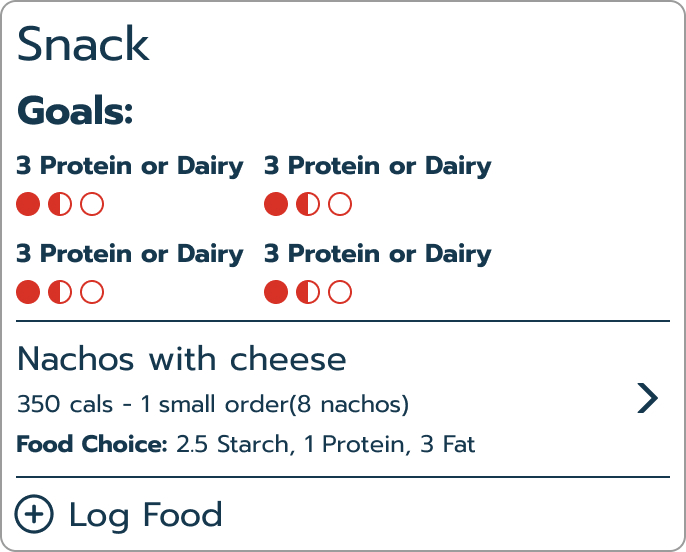This screenshot has width=686, height=552.
Task: Tap the empty circle in bottom-left goal
Action: pyautogui.click(x=92, y=293)
